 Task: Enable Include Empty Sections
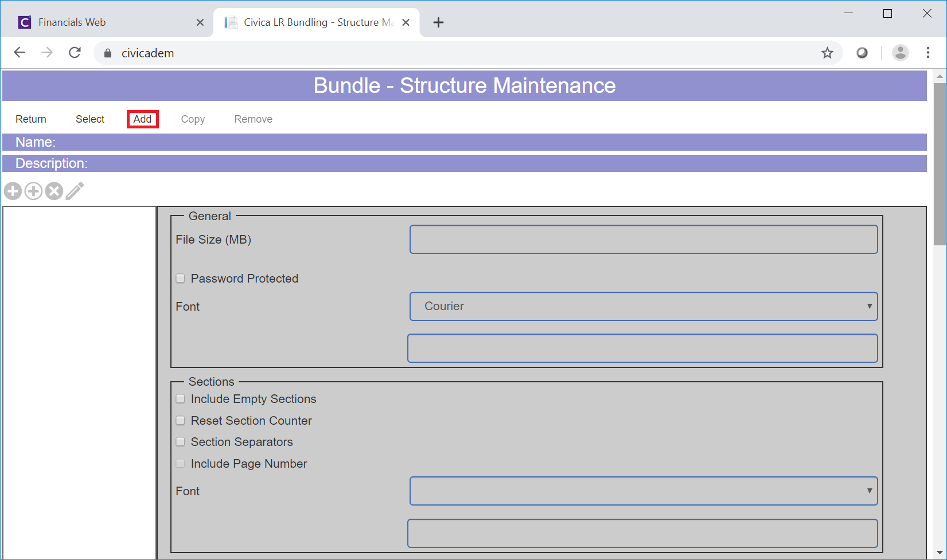[x=181, y=399]
